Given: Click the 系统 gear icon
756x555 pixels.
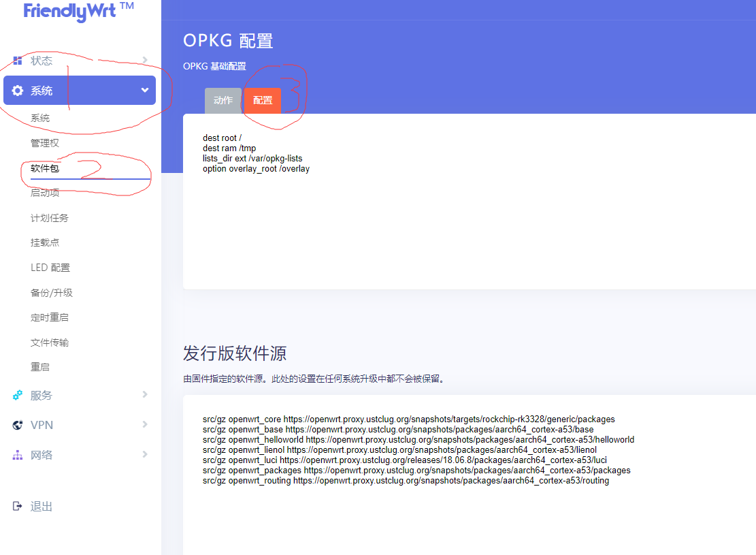Looking at the screenshot, I should [x=17, y=90].
